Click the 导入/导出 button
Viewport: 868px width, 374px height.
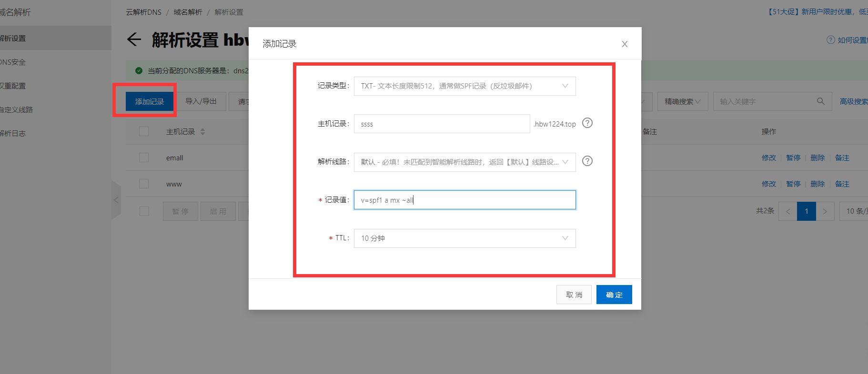point(201,101)
